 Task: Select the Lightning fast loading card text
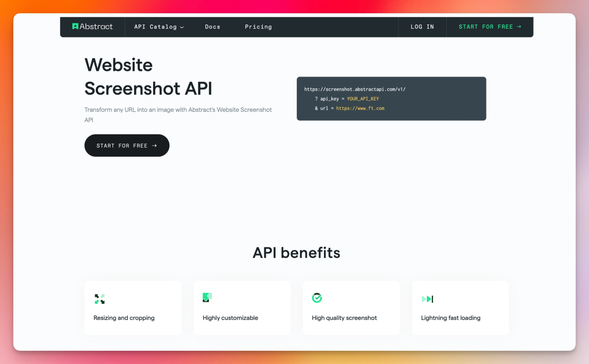pyautogui.click(x=451, y=318)
